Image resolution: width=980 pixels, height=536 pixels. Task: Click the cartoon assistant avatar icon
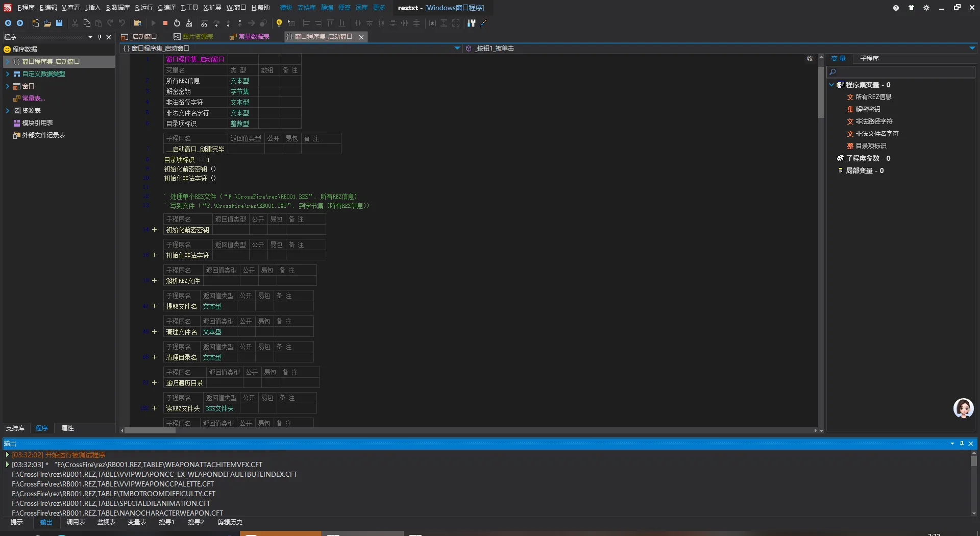(963, 408)
